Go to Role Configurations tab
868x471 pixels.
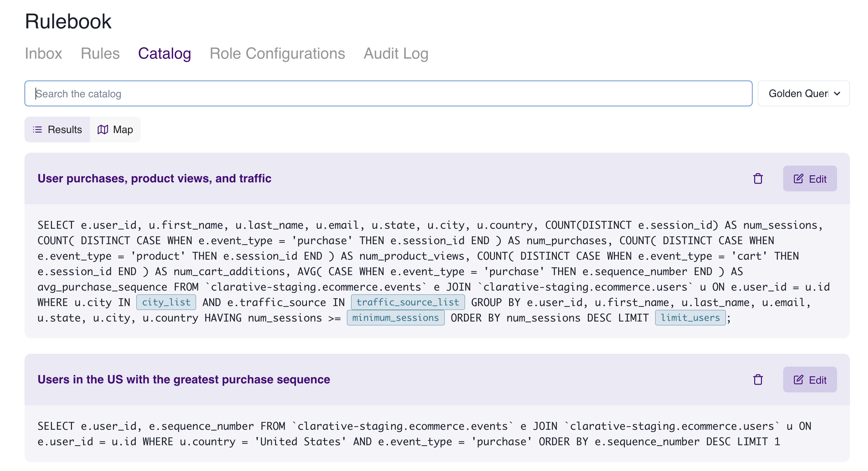click(277, 53)
